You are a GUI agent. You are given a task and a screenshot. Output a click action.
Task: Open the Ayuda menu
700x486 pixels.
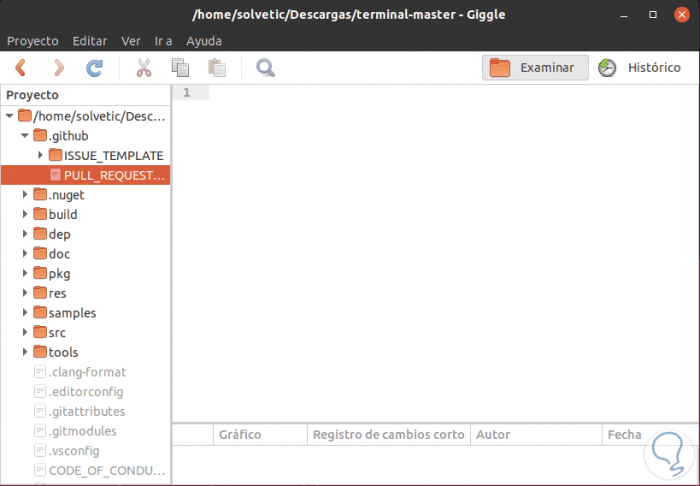pos(204,41)
